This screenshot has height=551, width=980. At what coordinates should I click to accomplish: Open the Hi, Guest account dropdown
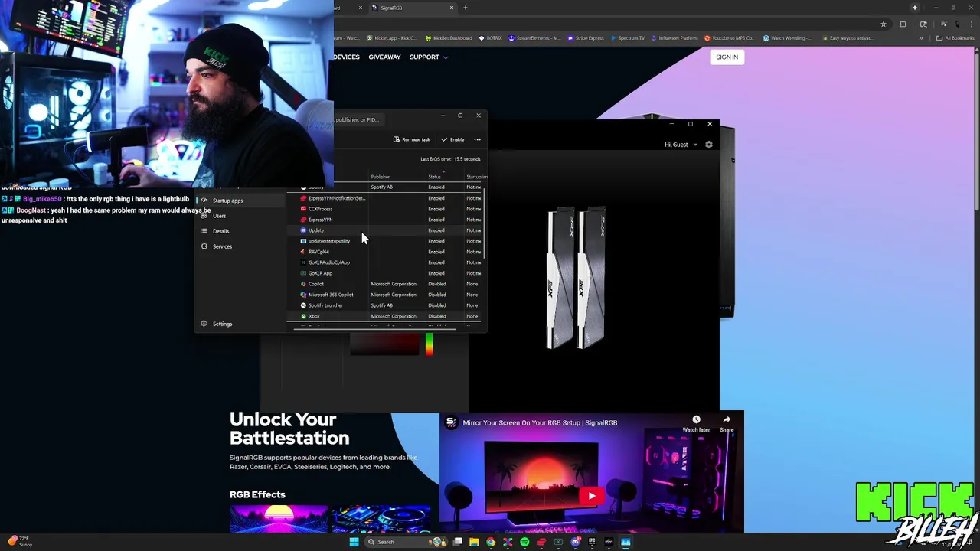point(681,145)
